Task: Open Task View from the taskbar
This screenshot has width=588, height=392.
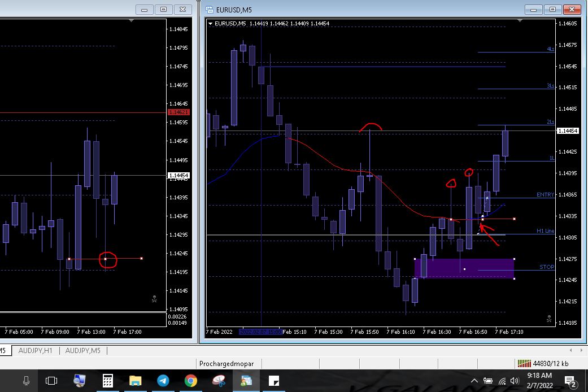Action: pyautogui.click(x=51, y=381)
